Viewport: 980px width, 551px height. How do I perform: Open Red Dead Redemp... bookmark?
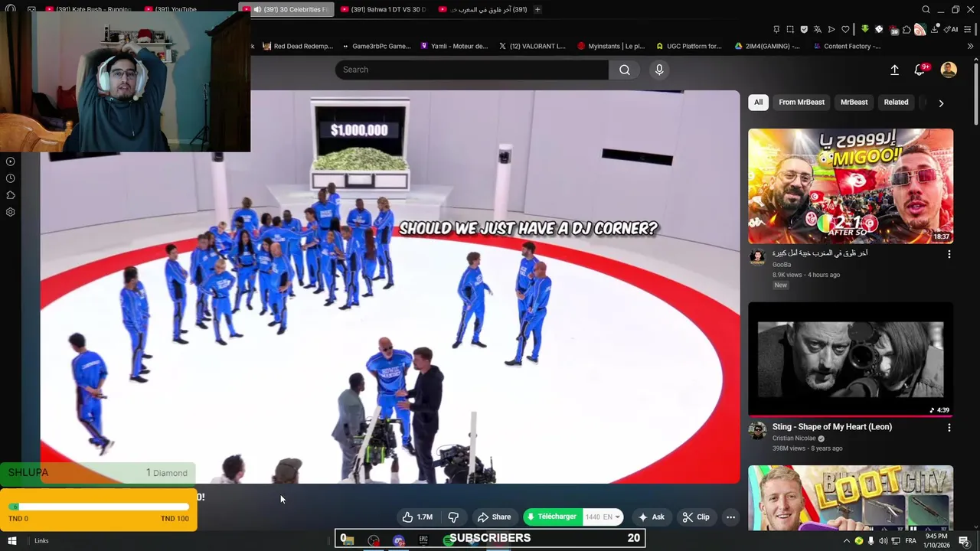coord(298,46)
